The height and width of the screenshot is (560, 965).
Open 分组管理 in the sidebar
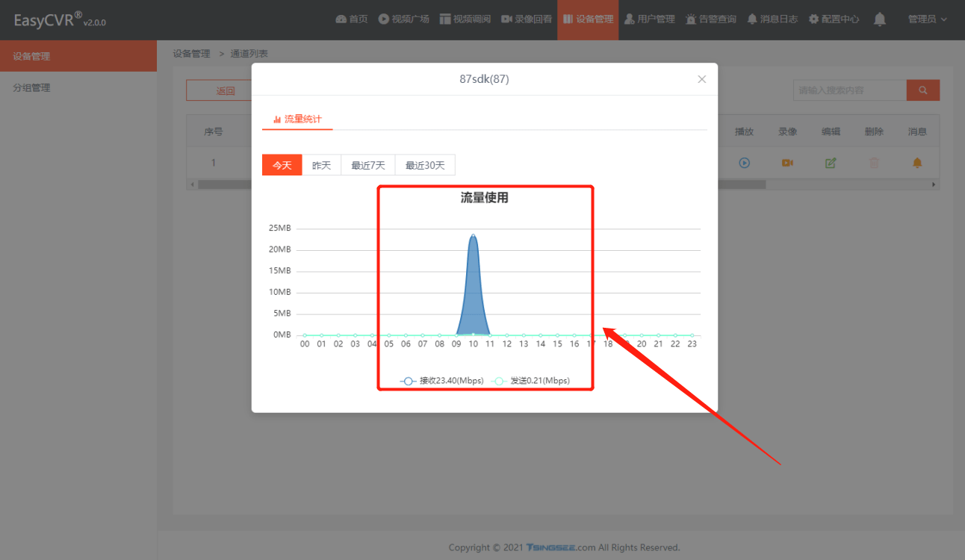pos(32,87)
